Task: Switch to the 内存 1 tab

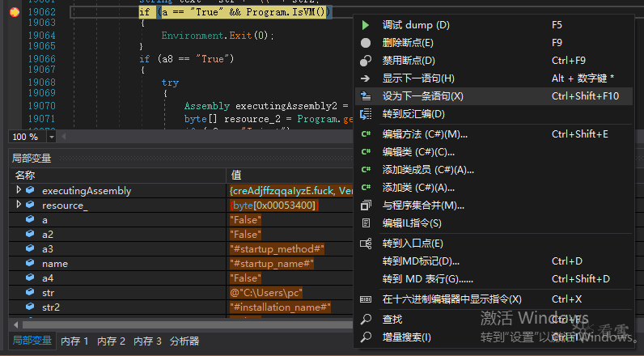Action: coord(74,341)
